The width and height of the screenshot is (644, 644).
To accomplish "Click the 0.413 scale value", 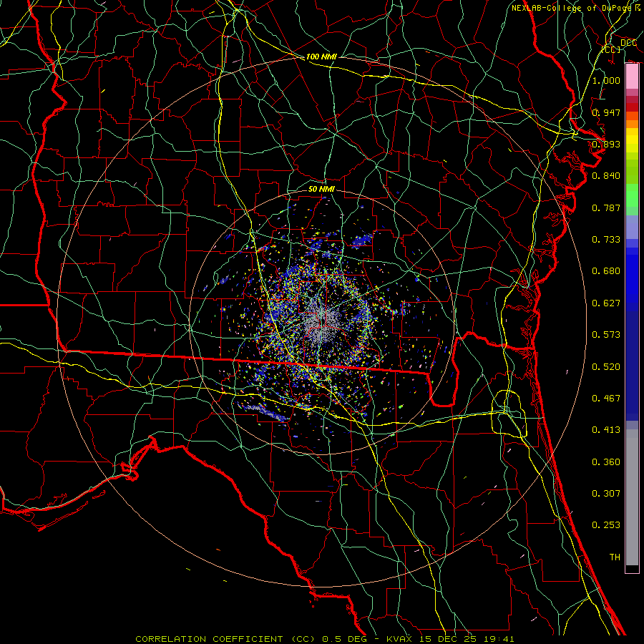I will 606,430.
